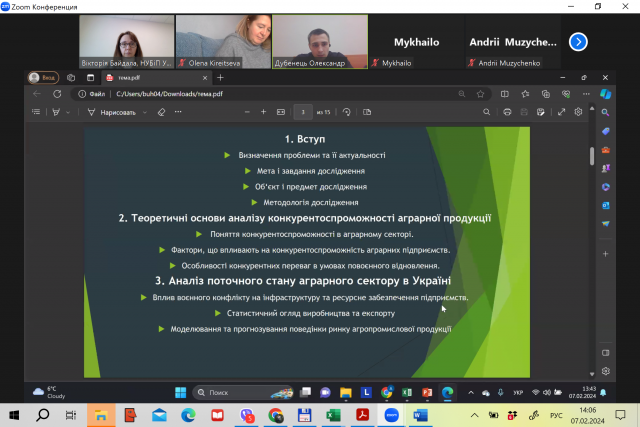Search within the PDF document
Screen dimensions: 640x427
coord(487,112)
